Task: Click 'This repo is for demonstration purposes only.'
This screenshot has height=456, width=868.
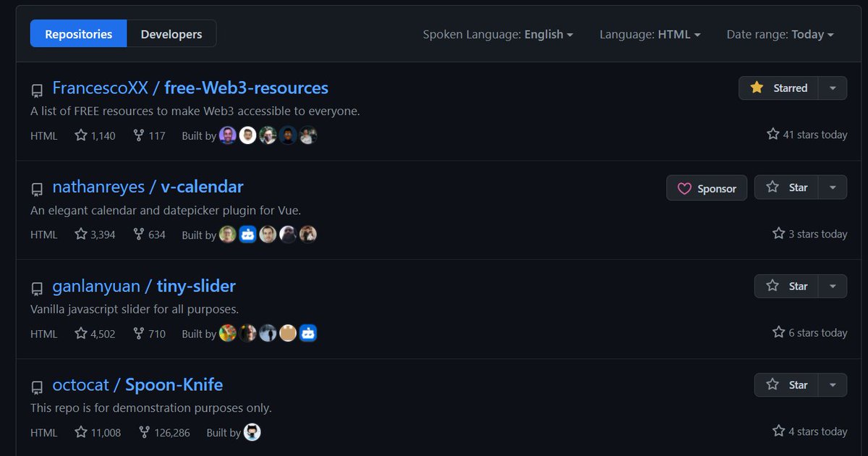Action: [151, 408]
